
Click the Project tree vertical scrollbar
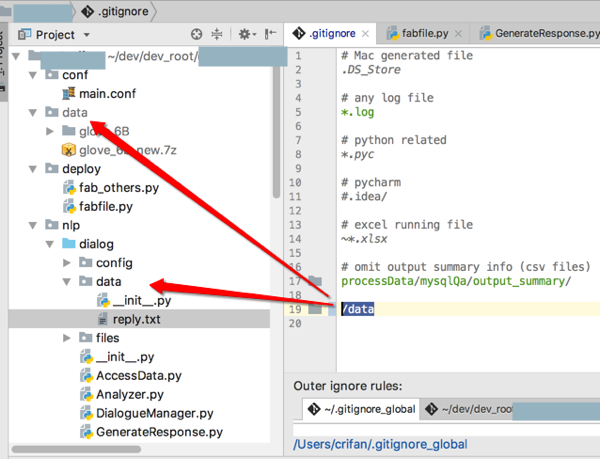click(x=276, y=132)
